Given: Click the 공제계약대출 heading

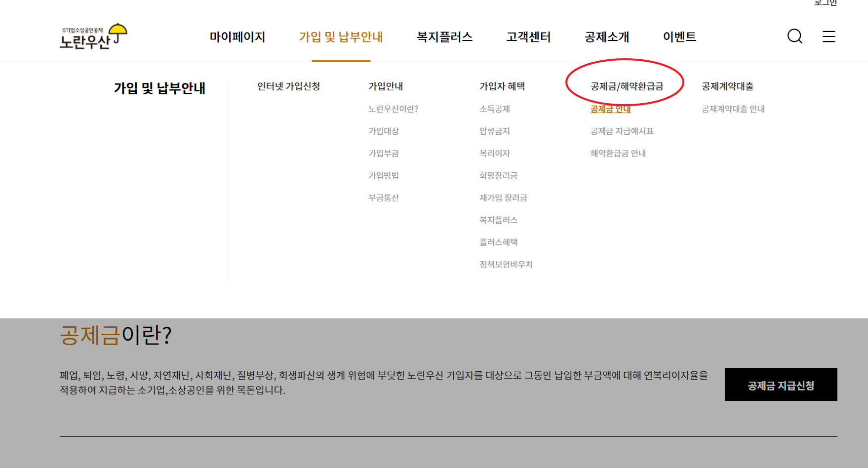Looking at the screenshot, I should (x=727, y=86).
